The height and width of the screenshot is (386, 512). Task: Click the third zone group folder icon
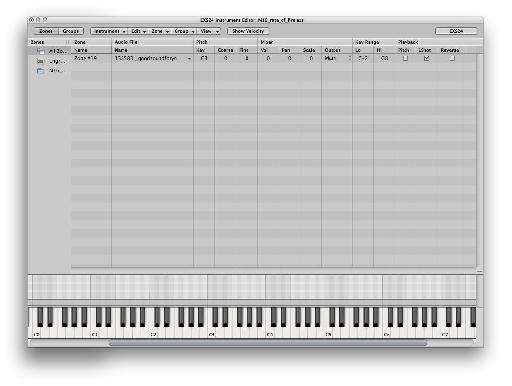tap(41, 71)
